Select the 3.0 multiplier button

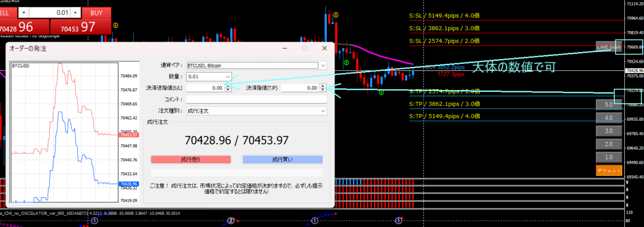point(609,131)
